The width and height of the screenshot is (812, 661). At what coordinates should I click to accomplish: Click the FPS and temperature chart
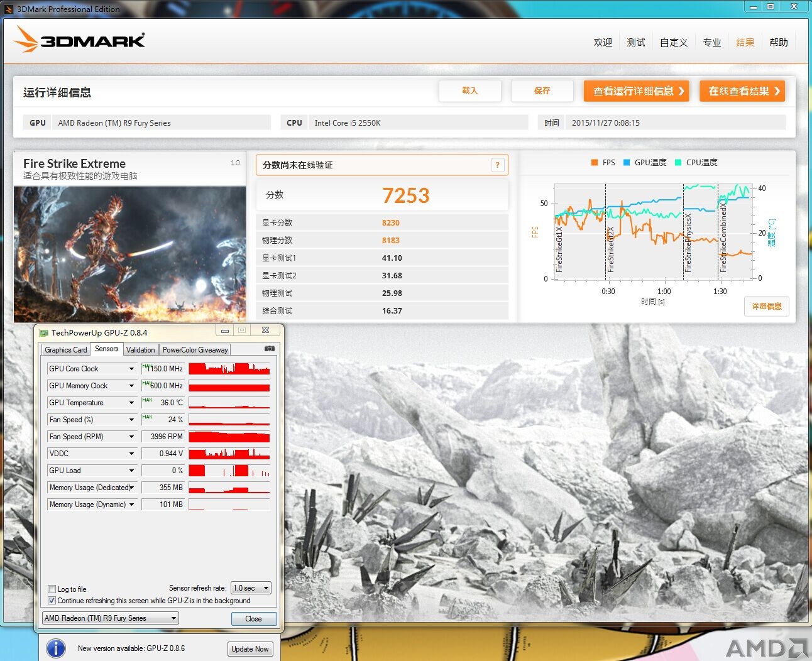(x=654, y=232)
